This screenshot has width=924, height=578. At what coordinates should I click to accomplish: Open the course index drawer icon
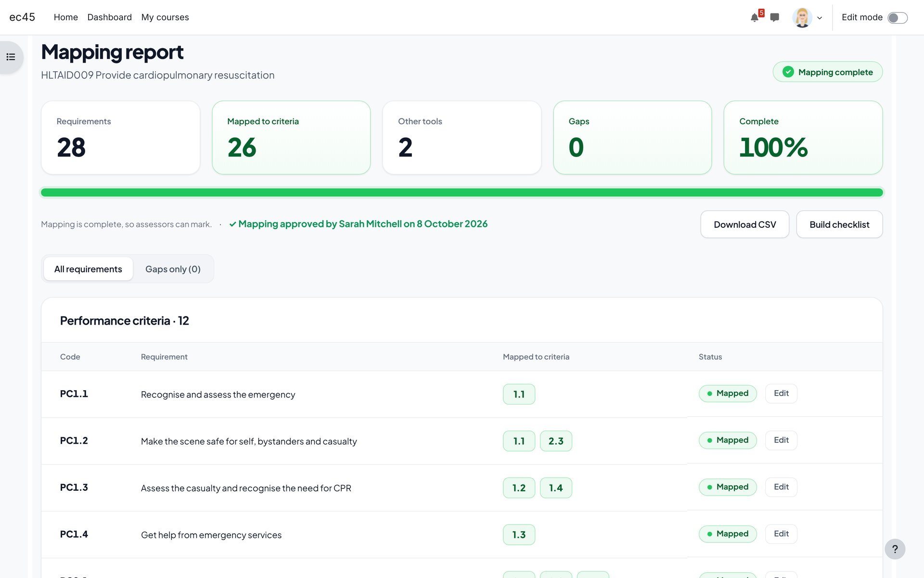point(11,57)
